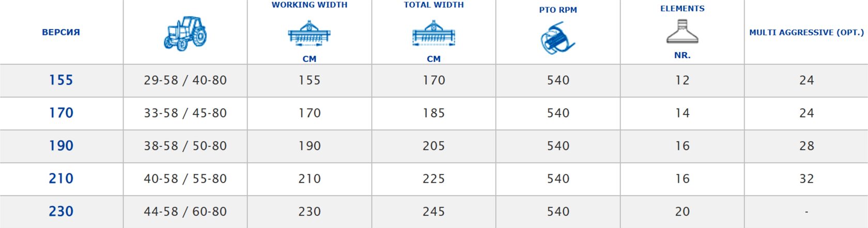
Task: Click power range 44-58 / 60-80 cell
Action: [185, 211]
